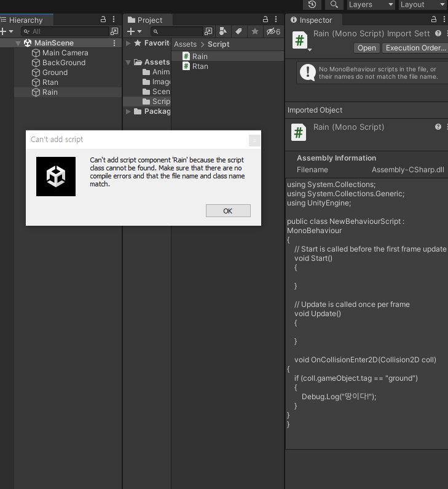Select the Hierarchy tab
This screenshot has width=448, height=489.
[x=26, y=20]
